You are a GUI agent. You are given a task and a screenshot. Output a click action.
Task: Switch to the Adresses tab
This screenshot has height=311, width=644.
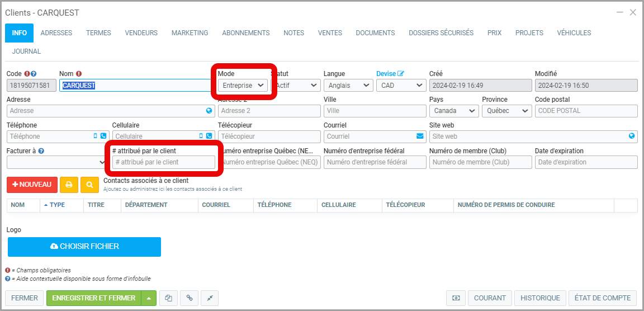(56, 33)
